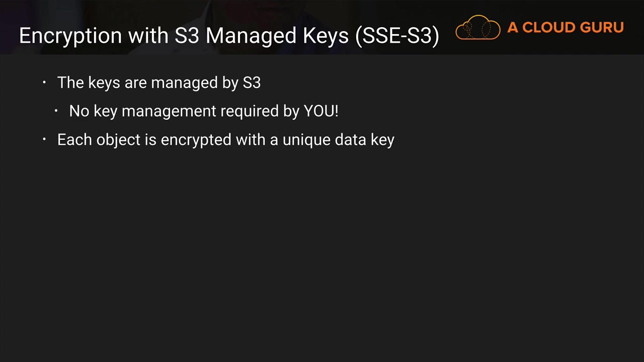Select "(SSE-S3)" in the slide title
The width and height of the screenshot is (644, 362).
coord(397,36)
